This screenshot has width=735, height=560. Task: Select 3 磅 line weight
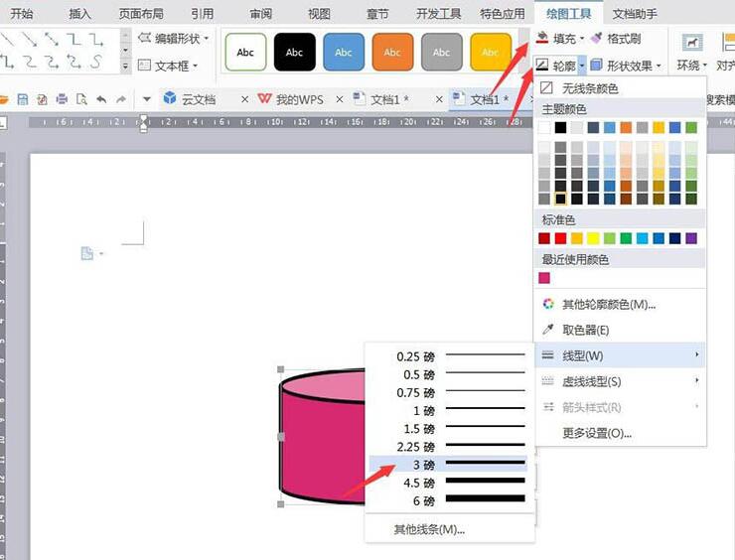coord(449,464)
